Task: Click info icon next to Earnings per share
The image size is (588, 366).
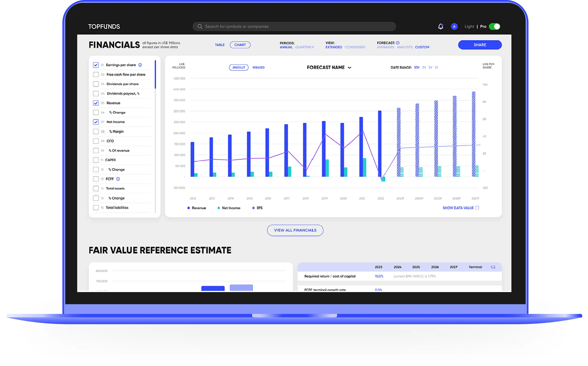Action: coord(140,65)
